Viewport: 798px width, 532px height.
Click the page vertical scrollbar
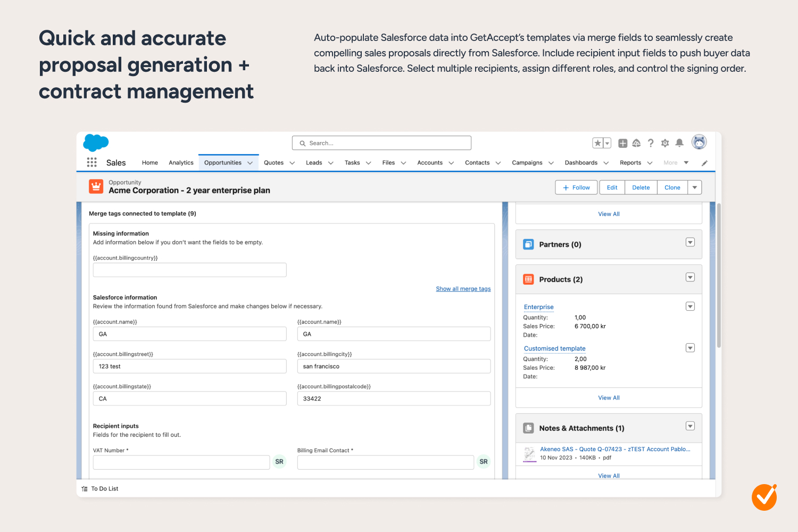pyautogui.click(x=719, y=277)
